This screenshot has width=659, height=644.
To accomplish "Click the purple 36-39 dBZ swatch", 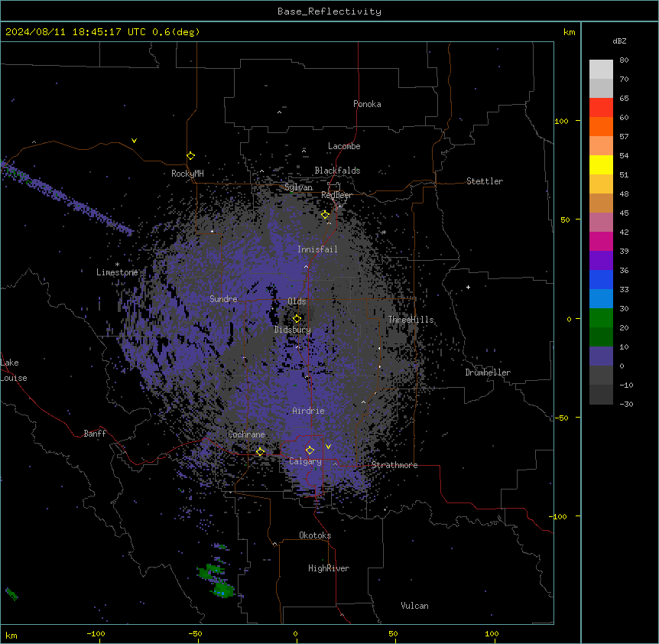I will (x=601, y=261).
